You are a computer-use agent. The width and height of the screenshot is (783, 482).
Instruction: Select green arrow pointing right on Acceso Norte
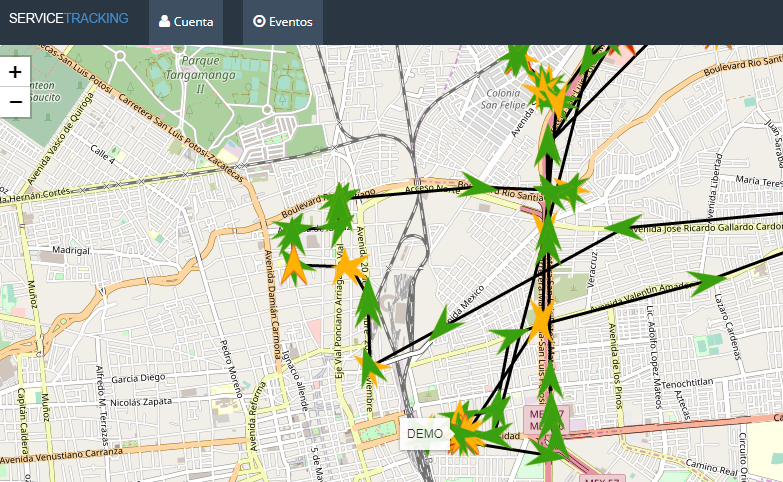[x=477, y=186]
